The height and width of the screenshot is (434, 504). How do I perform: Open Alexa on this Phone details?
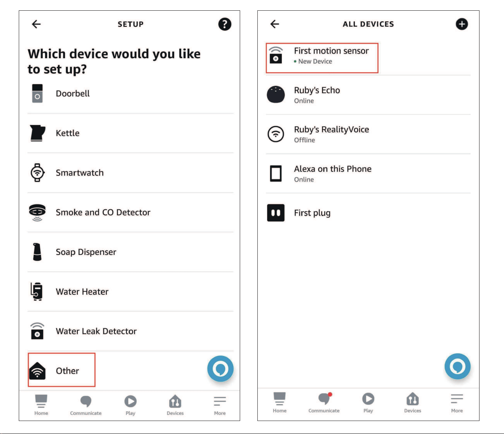coord(368,174)
